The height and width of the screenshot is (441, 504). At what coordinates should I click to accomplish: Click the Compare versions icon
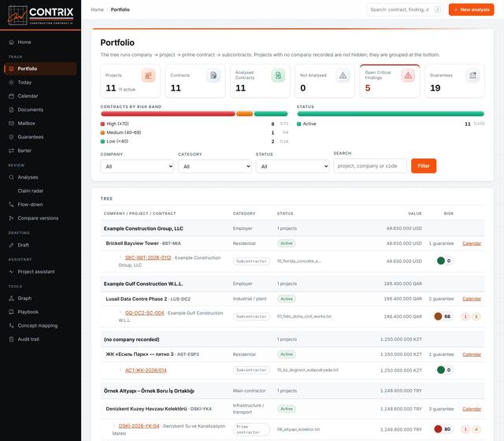tap(11, 218)
